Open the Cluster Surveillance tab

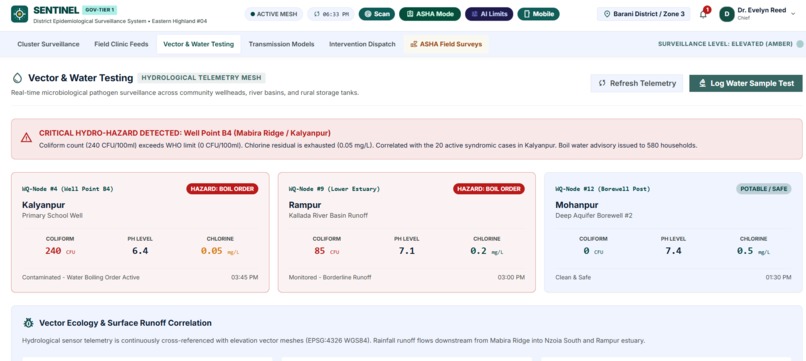pos(48,44)
